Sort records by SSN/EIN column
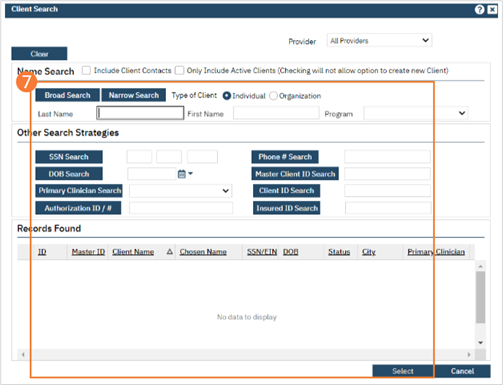The image size is (503, 385). coord(262,252)
